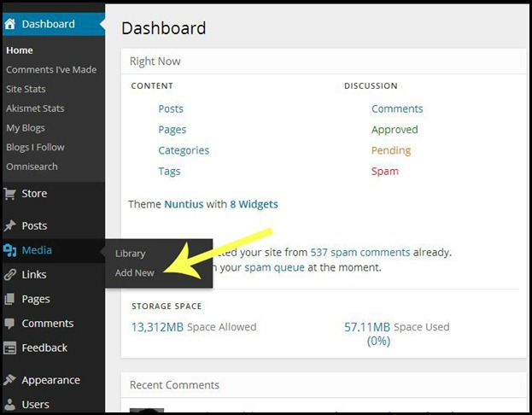Viewport: 532px width, 415px height.
Task: Open Akismet Stats page
Action: (35, 108)
